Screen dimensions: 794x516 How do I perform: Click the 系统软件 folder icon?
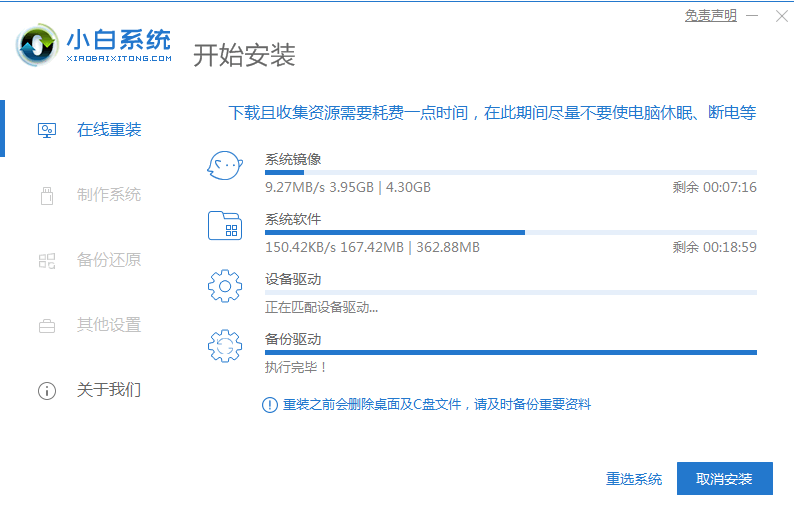pyautogui.click(x=225, y=225)
